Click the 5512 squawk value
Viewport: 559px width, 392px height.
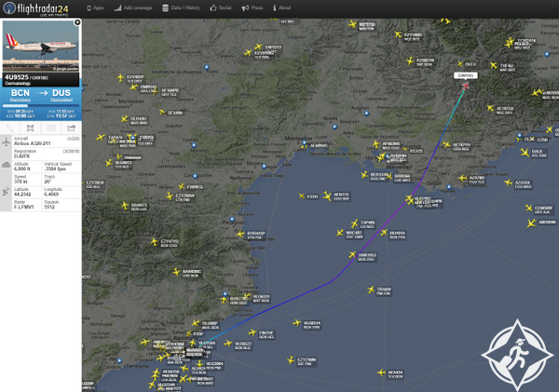pyautogui.click(x=49, y=207)
